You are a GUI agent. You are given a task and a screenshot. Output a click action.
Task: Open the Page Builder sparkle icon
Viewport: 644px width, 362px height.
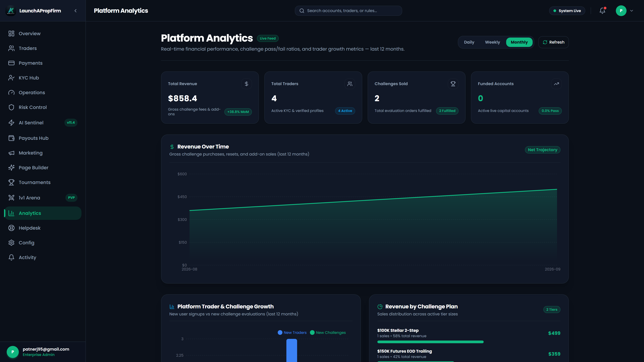click(x=11, y=168)
